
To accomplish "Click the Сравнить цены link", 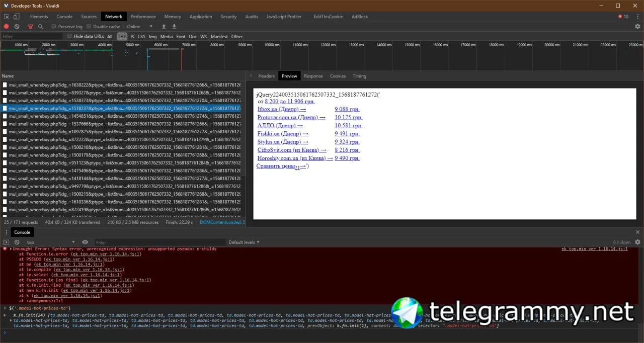I will [282, 166].
